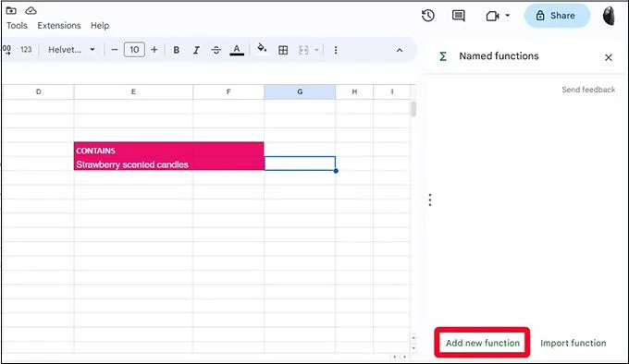
Task: Click the increase decimal places icon
Action: tap(6, 50)
